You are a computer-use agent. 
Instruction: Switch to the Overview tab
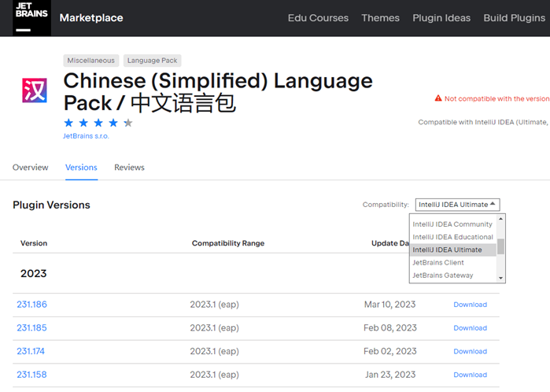coord(31,168)
